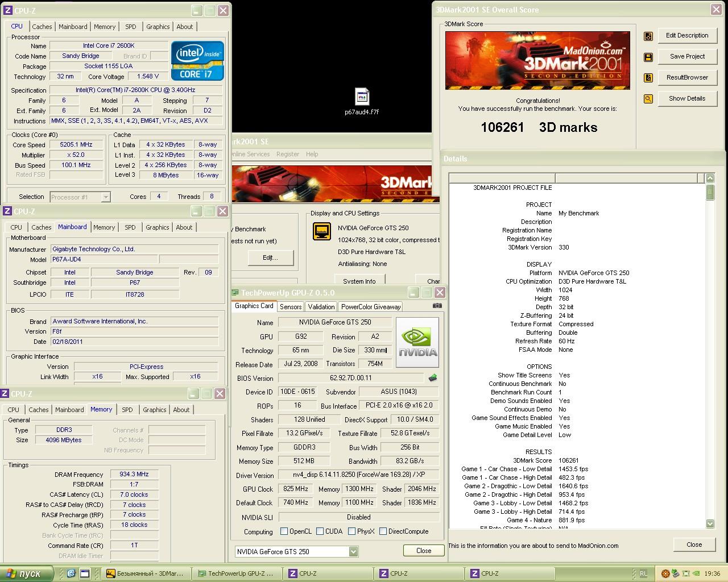Viewport: 728px width, 582px height.
Task: Open the Register menu in 3DMark2001
Action: [x=288, y=154]
